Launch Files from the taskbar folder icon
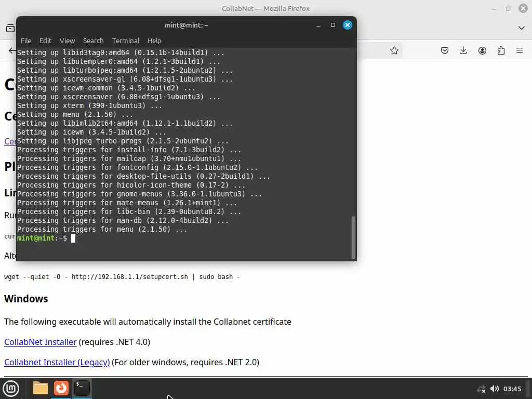The image size is (532, 399). pos(41,388)
